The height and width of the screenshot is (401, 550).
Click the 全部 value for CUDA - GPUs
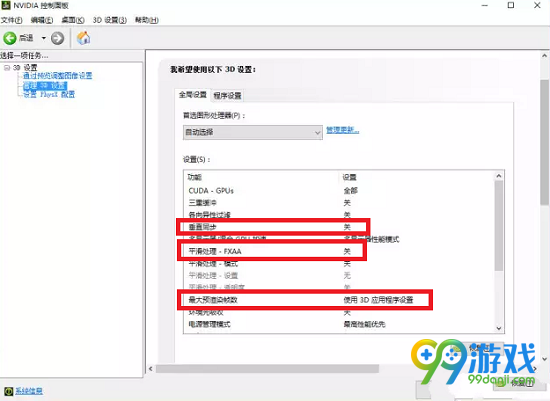click(350, 191)
